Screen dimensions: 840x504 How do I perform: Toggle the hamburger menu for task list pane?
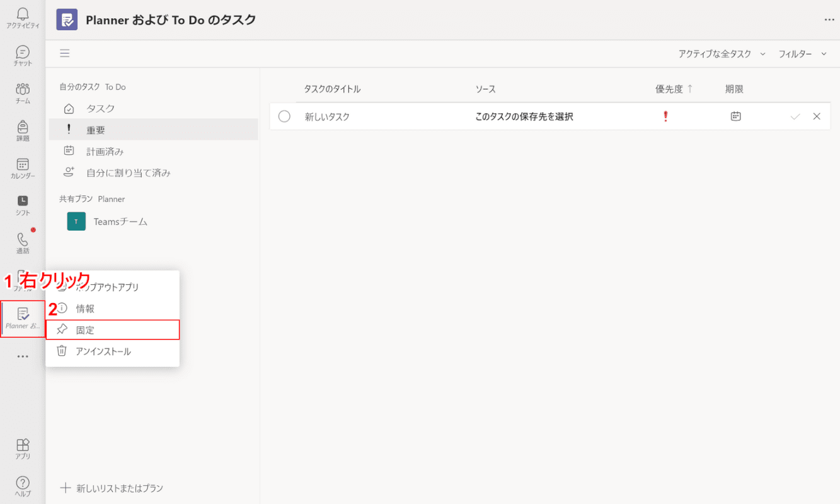[x=65, y=54]
